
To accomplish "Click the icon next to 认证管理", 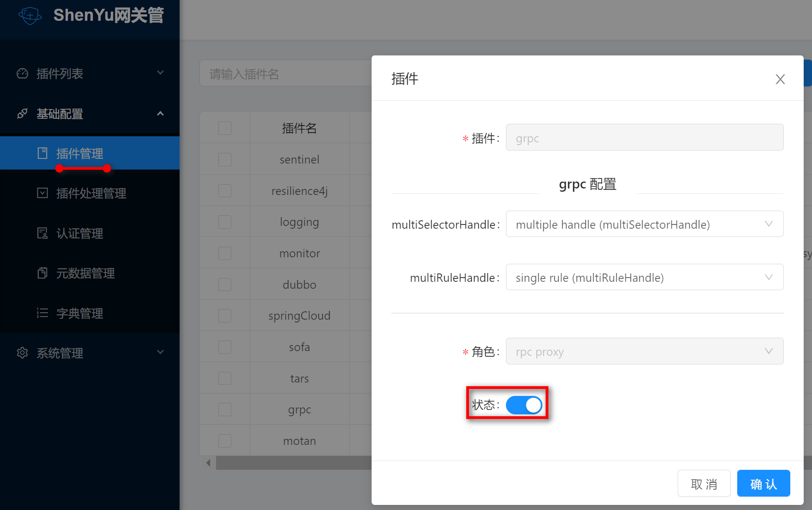I will pos(42,233).
